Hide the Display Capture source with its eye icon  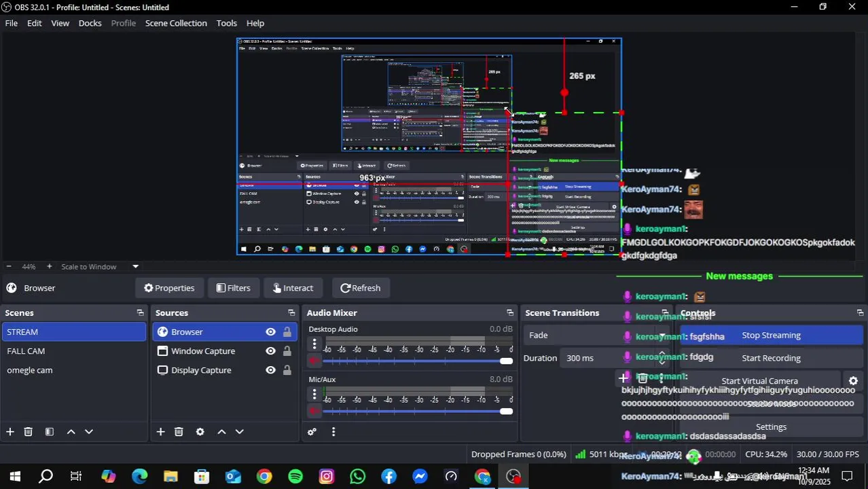click(x=270, y=370)
